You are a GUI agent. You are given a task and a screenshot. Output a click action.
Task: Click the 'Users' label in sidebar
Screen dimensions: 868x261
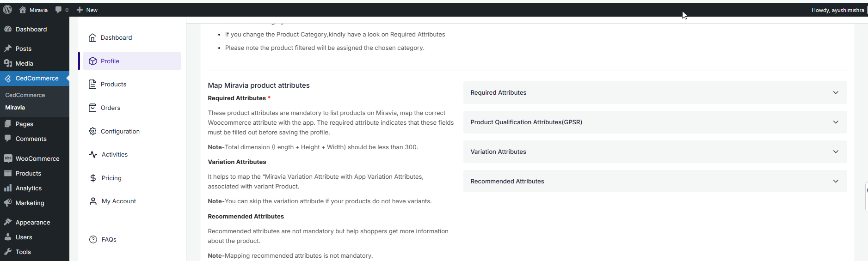(x=24, y=237)
